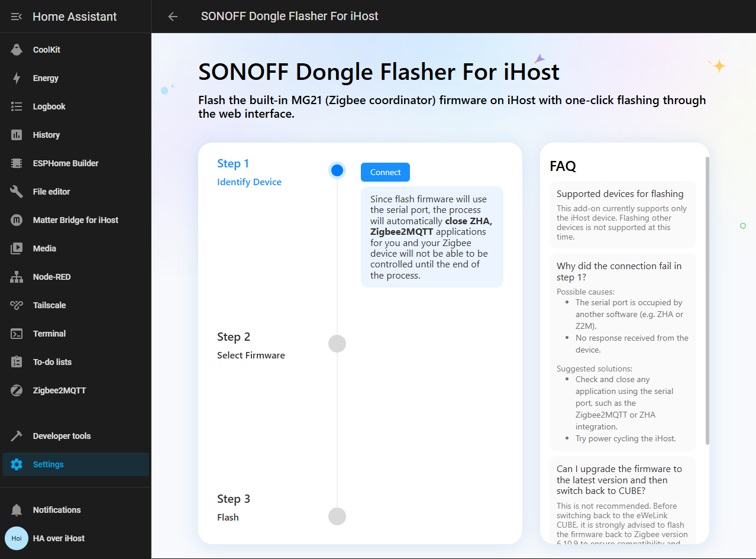Viewport: 756px width, 559px height.
Task: Open the HA over iHost profile
Action: point(76,538)
